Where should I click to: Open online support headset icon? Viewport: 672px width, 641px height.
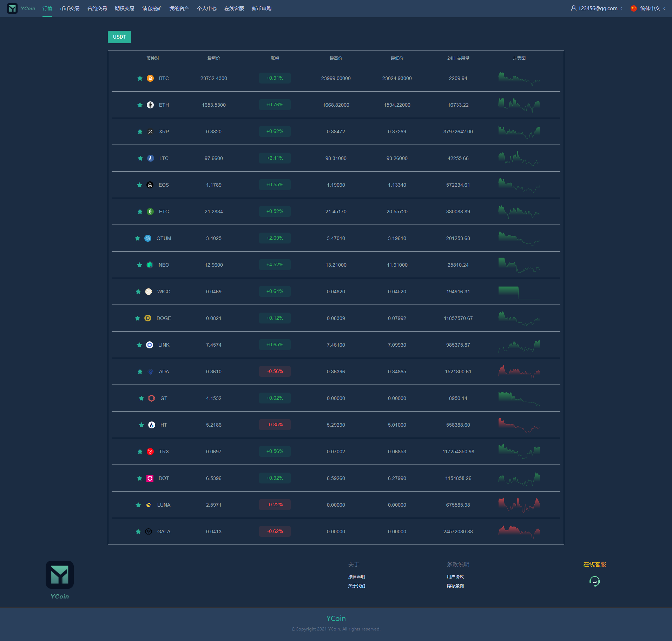coord(594,581)
